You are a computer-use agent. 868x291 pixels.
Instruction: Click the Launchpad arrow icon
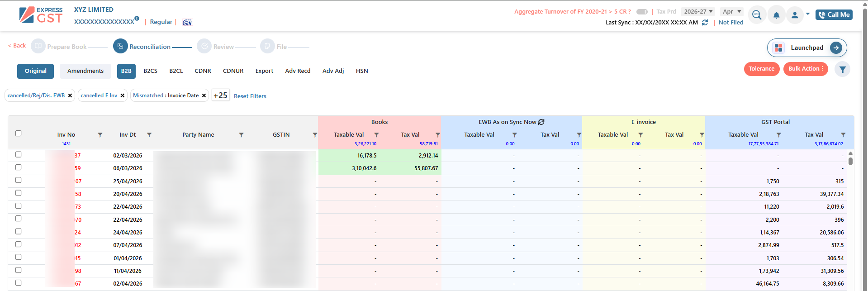[836, 48]
